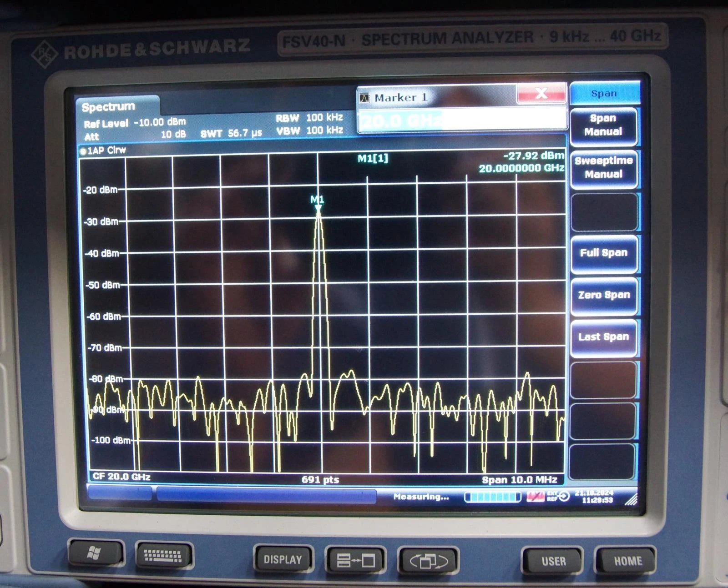The width and height of the screenshot is (728, 588).
Task: Click the Span 10.0 MHz label
Action: [520, 480]
